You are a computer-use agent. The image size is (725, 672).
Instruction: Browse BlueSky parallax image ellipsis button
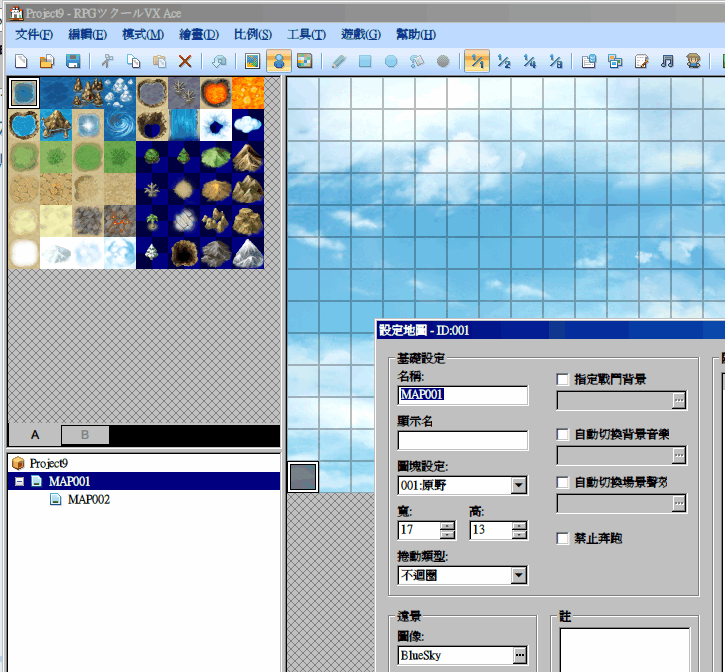[520, 655]
